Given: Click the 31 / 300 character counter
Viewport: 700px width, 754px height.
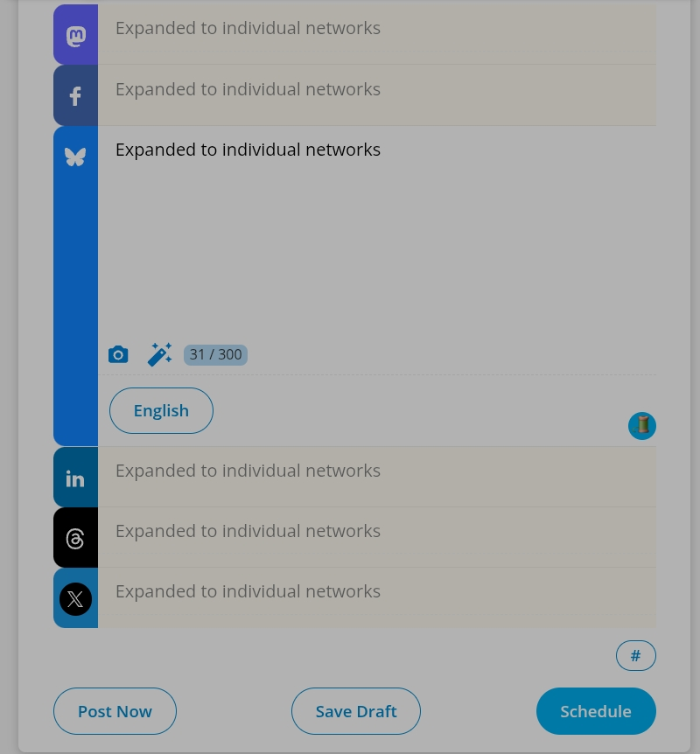Looking at the screenshot, I should [x=215, y=355].
